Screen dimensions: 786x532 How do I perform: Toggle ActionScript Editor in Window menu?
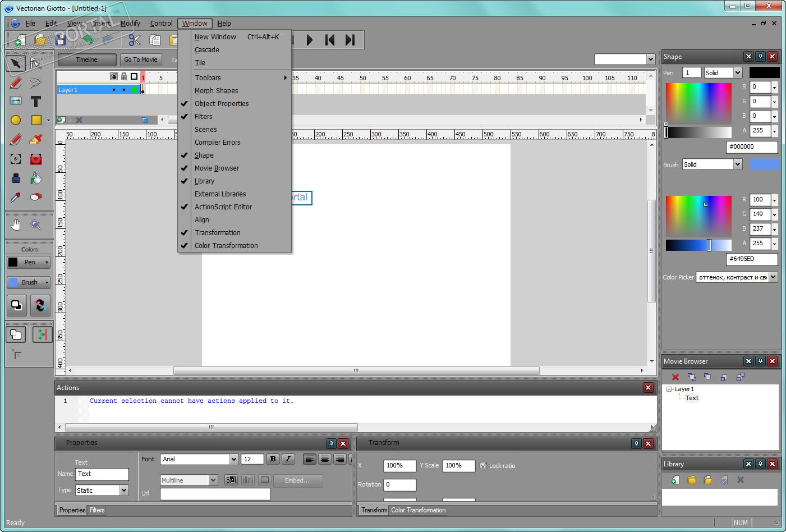point(235,207)
